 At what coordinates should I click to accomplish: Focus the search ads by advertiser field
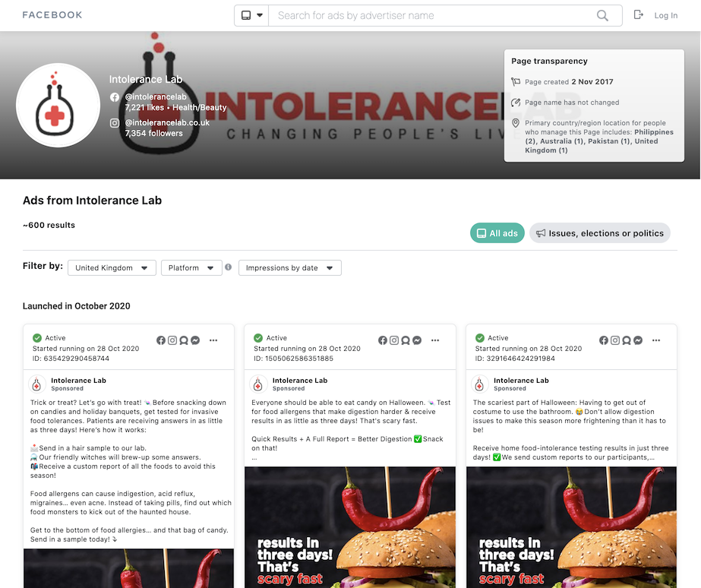(431, 15)
